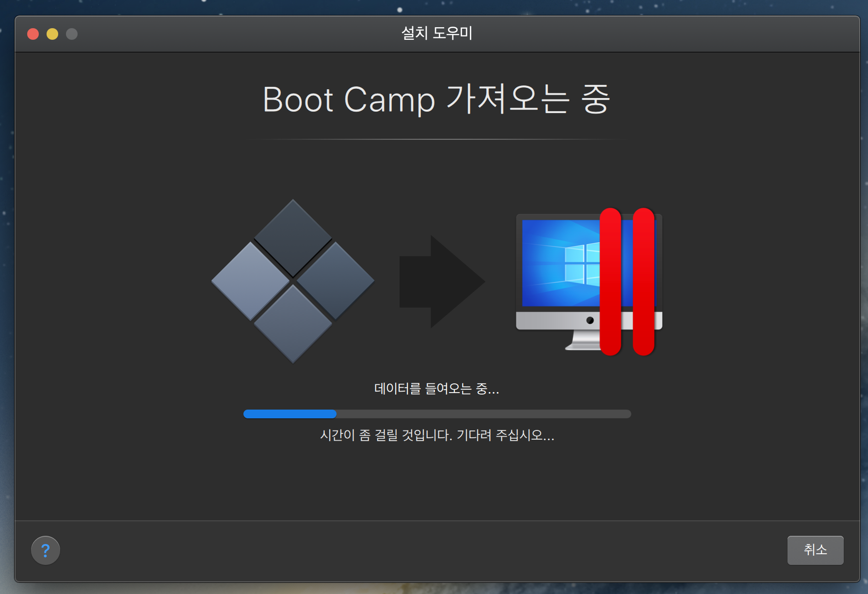Cancel the import with the 취소 button
The image size is (868, 594).
click(x=815, y=550)
